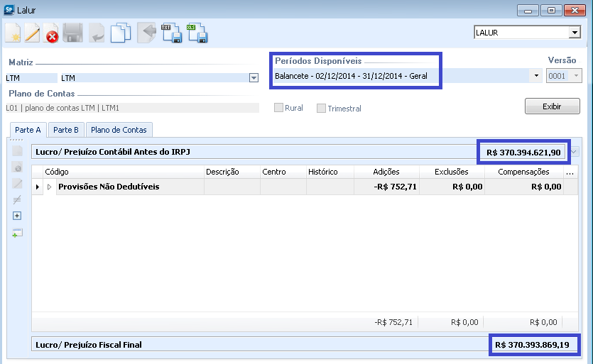Click the add row table icon in sidebar
Image resolution: width=593 pixels, height=364 pixels.
[x=17, y=233]
